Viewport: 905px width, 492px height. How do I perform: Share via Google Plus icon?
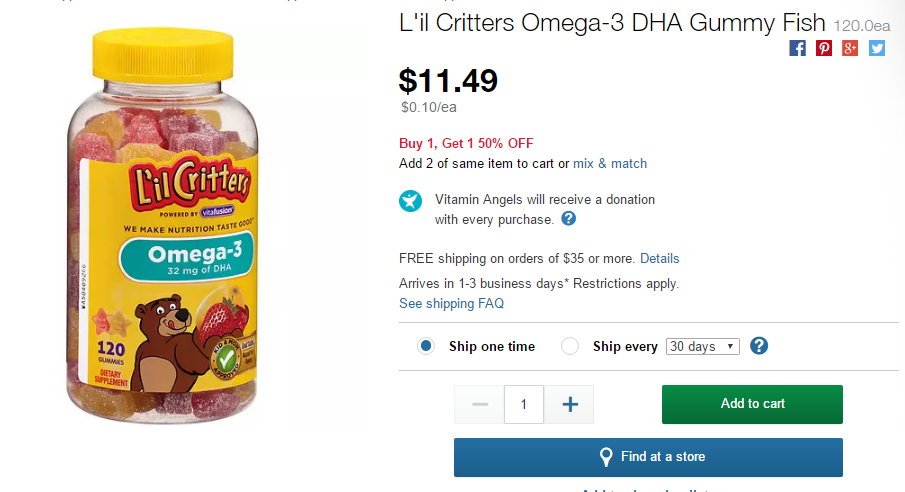(x=850, y=48)
